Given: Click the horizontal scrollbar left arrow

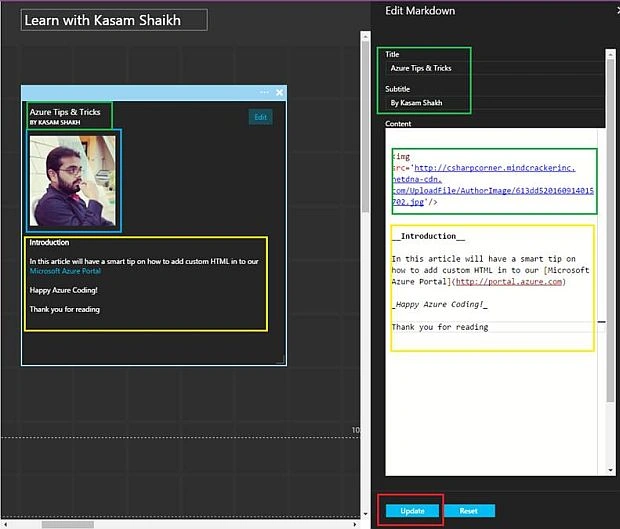Looking at the screenshot, I should [x=6, y=524].
